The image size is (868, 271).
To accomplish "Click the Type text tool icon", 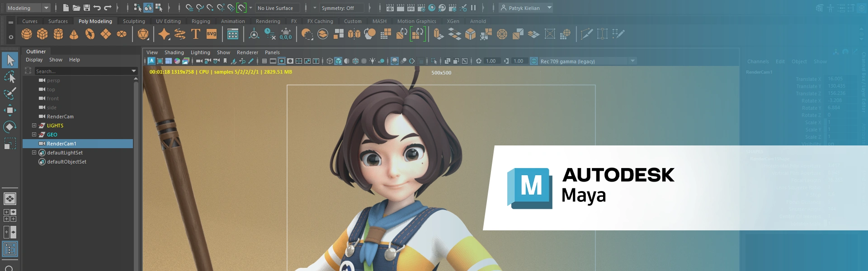I will point(196,34).
